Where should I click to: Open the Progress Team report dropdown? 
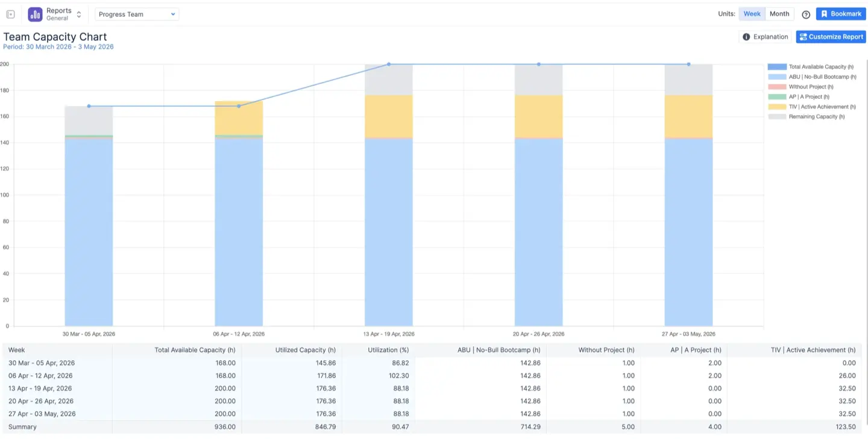136,14
